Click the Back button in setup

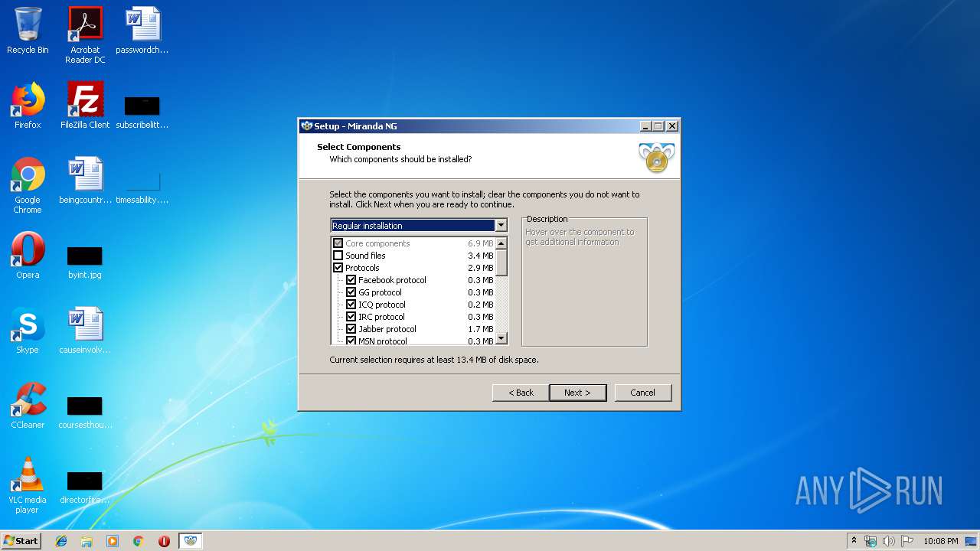pyautogui.click(x=521, y=393)
